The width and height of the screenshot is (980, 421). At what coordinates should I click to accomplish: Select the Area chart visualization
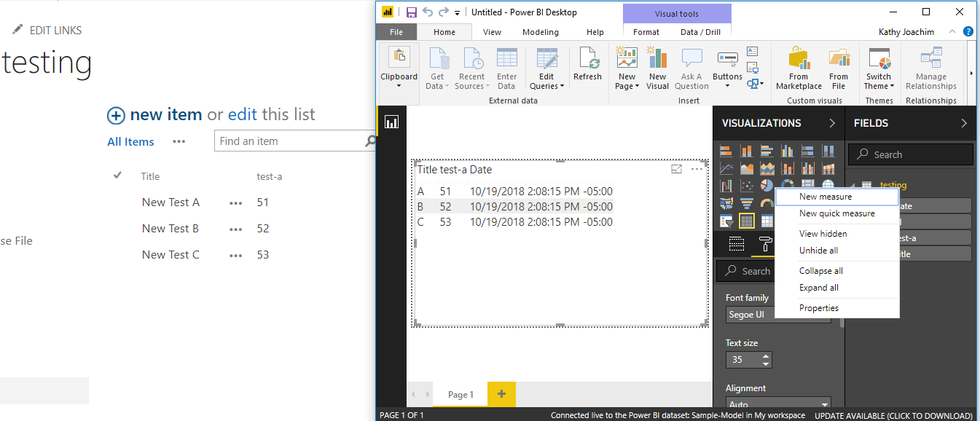(746, 168)
